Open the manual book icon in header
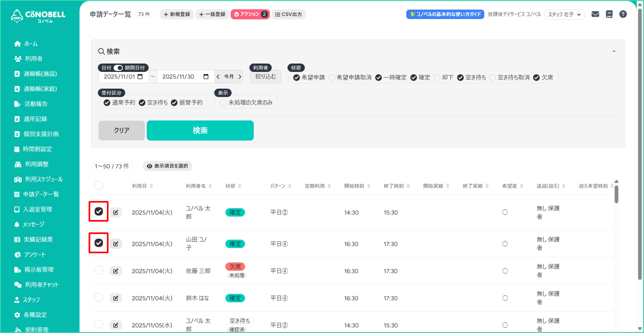The height and width of the screenshot is (333, 644). tap(609, 14)
